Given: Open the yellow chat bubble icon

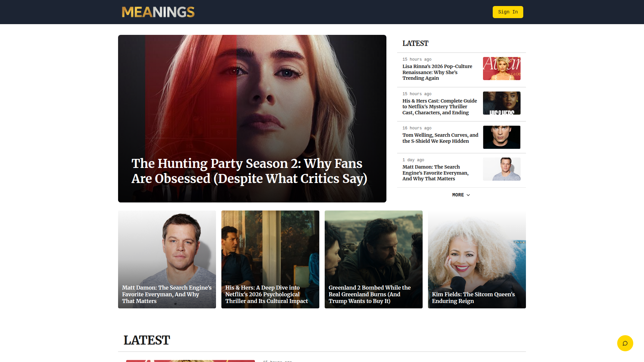Looking at the screenshot, I should [x=625, y=343].
